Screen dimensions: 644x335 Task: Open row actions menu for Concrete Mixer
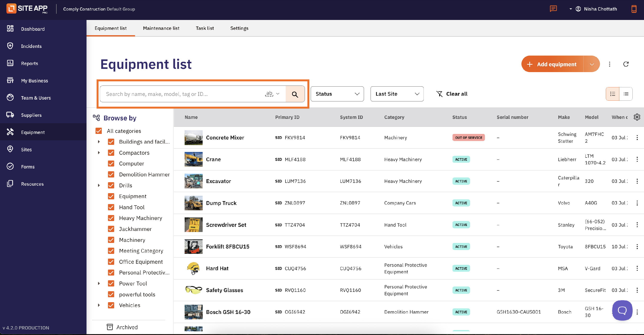637,138
